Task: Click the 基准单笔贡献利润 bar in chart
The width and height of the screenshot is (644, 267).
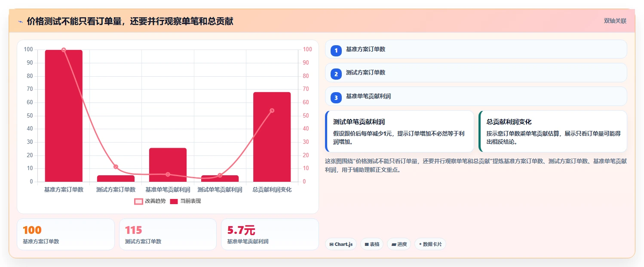Action: click(x=168, y=165)
